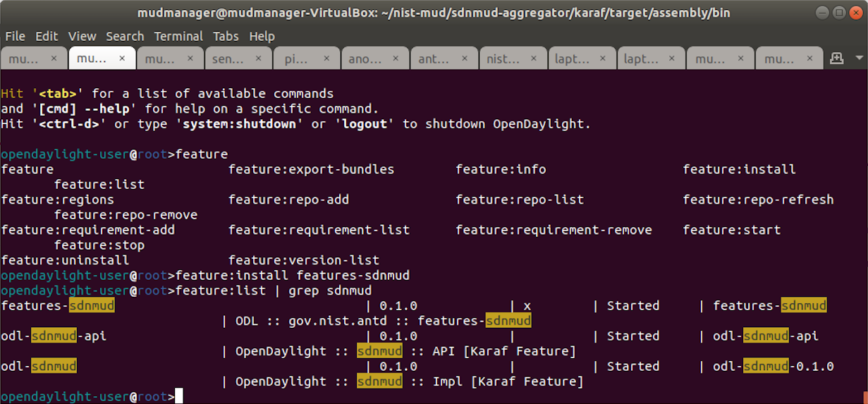Click the 'API [Karaf Feature]' description
This screenshot has width=868, height=404.
pos(504,351)
